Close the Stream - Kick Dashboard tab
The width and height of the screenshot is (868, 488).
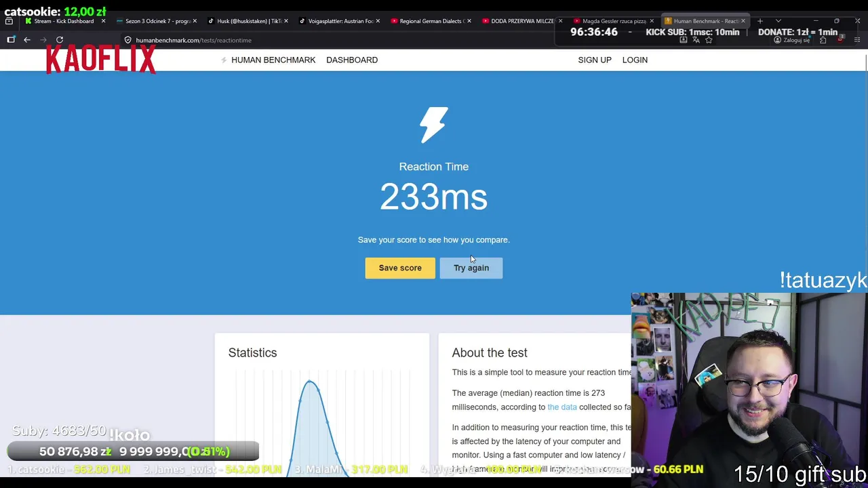103,21
